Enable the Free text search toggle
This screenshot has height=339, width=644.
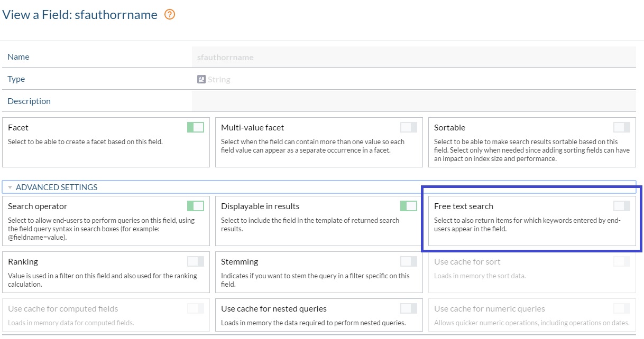622,205
